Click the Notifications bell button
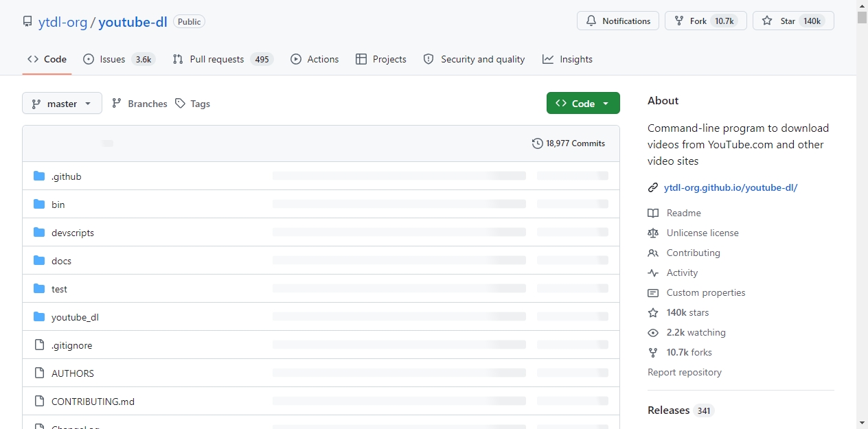Screen dimensions: 868x429 coord(618,21)
